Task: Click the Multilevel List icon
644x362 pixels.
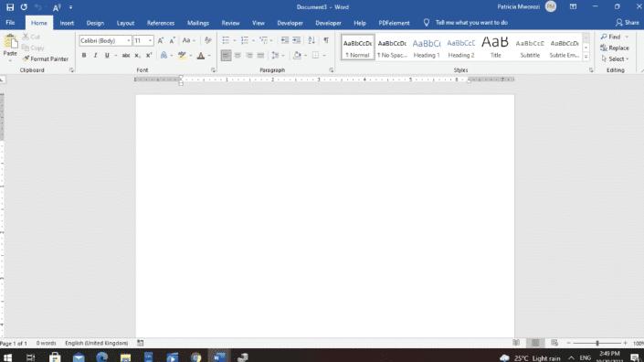Action: tap(264, 40)
